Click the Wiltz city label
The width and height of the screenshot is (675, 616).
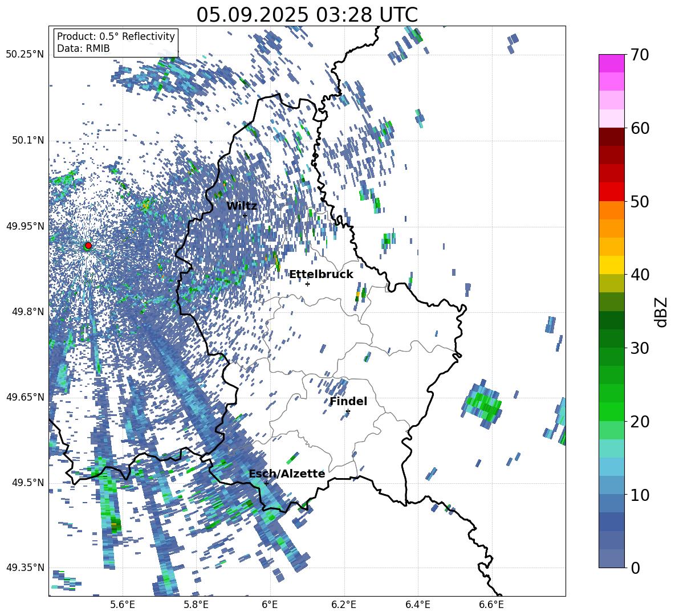242,206
